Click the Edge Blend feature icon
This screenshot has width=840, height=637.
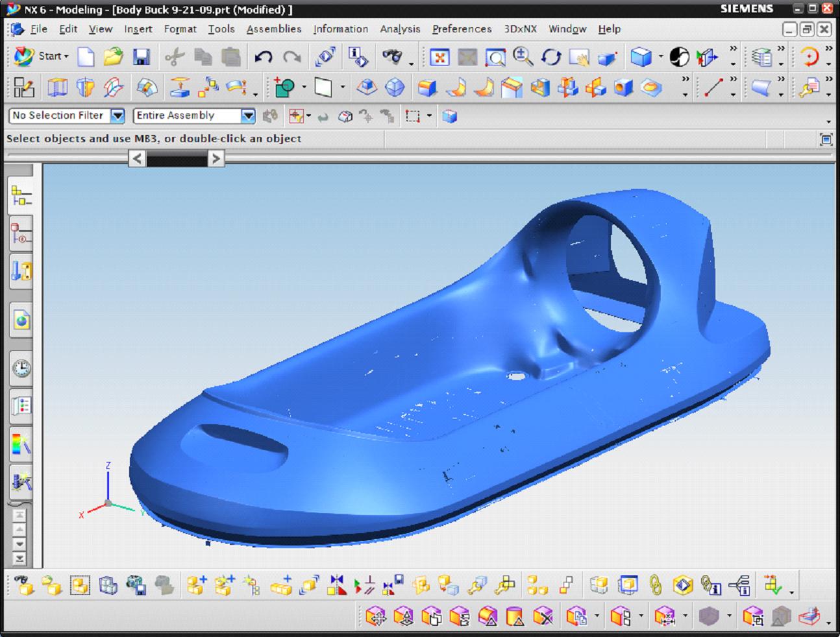[426, 88]
